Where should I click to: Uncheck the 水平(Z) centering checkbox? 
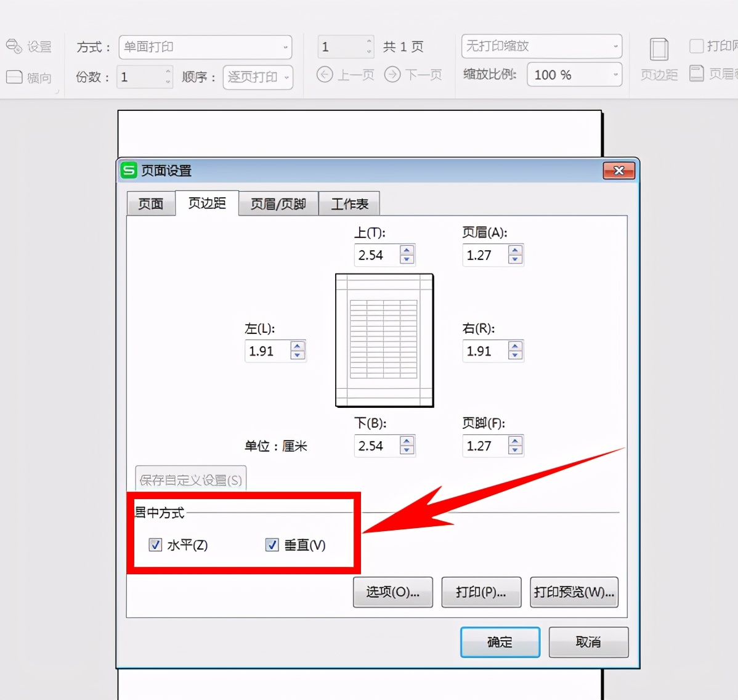(x=155, y=545)
